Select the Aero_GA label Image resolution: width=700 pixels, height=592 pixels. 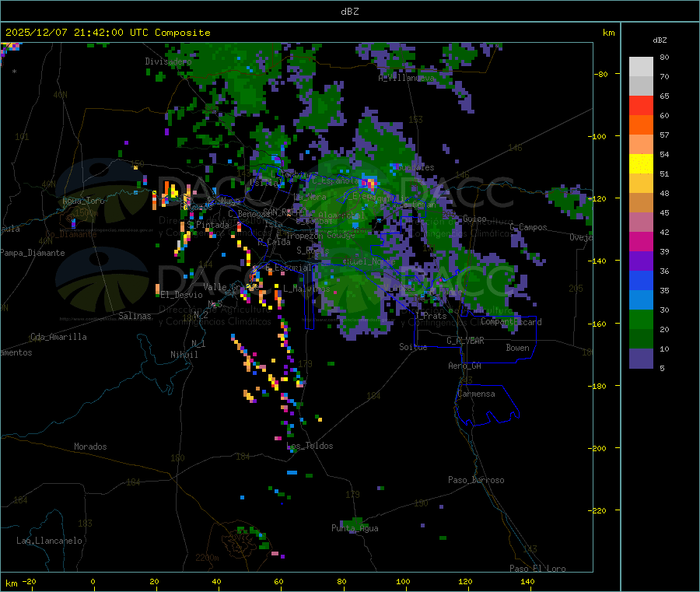[x=465, y=366]
